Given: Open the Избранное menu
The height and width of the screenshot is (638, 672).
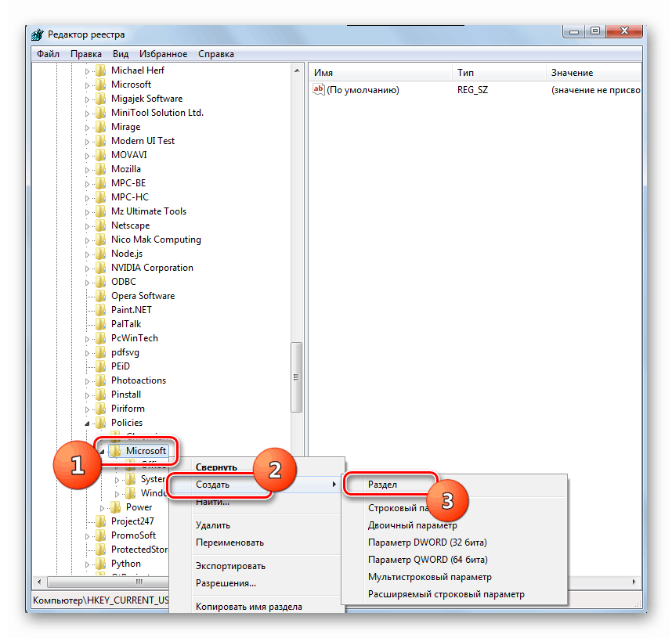Looking at the screenshot, I should pos(163,54).
